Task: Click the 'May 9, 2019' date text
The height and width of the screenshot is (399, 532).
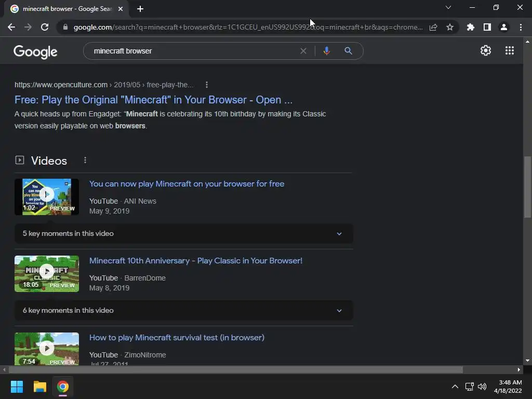Action: point(109,211)
